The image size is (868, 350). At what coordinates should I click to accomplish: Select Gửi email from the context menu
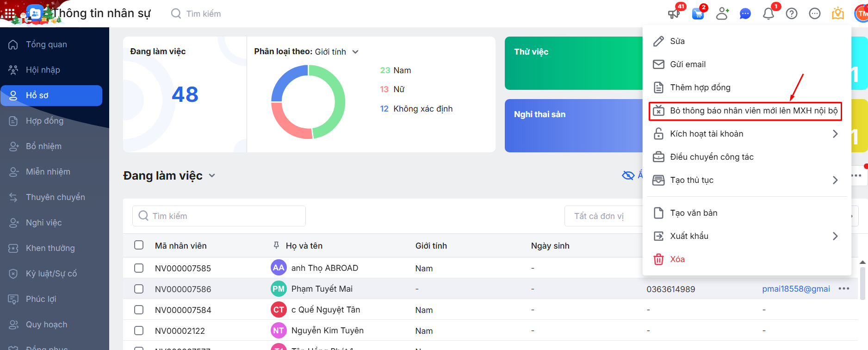(688, 64)
